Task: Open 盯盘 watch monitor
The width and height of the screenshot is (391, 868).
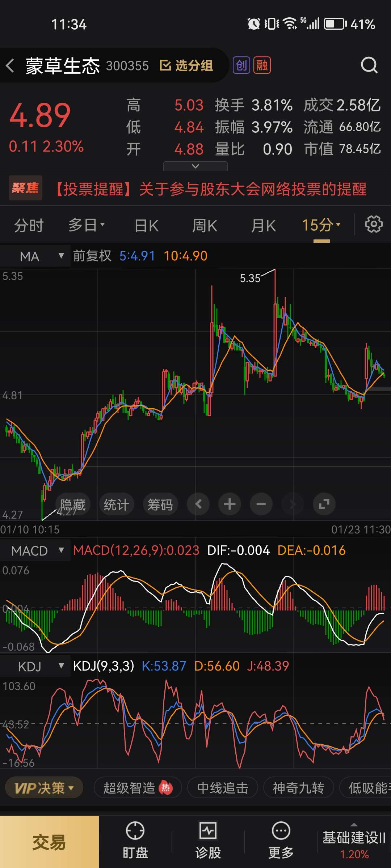Action: click(135, 841)
